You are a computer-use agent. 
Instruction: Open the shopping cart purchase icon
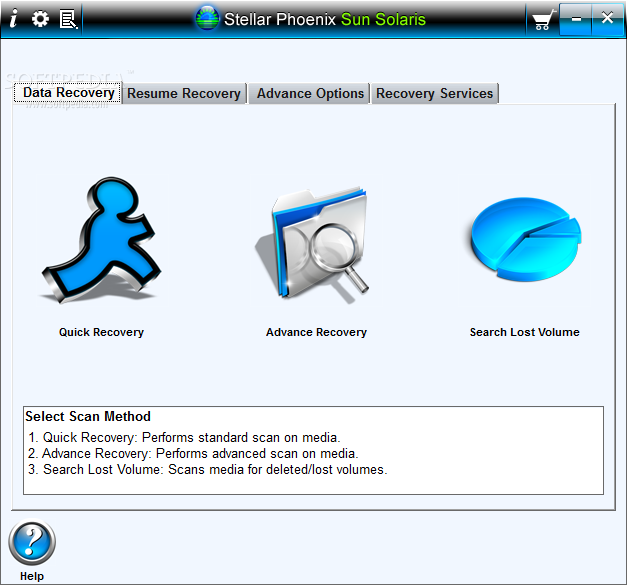544,20
